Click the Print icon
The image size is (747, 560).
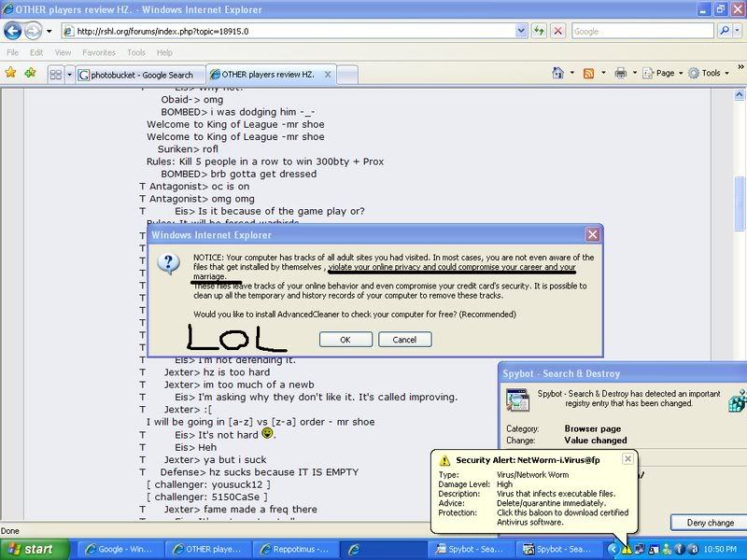click(620, 73)
